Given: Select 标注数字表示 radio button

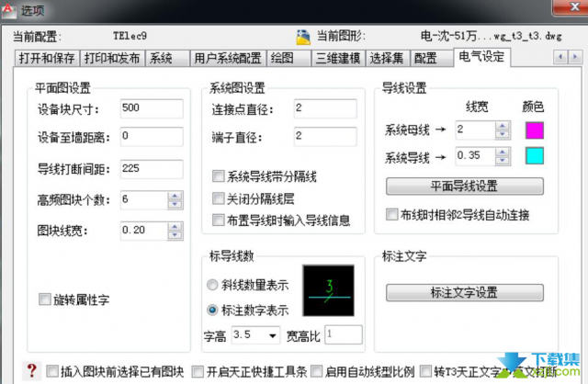Looking at the screenshot, I should (212, 311).
